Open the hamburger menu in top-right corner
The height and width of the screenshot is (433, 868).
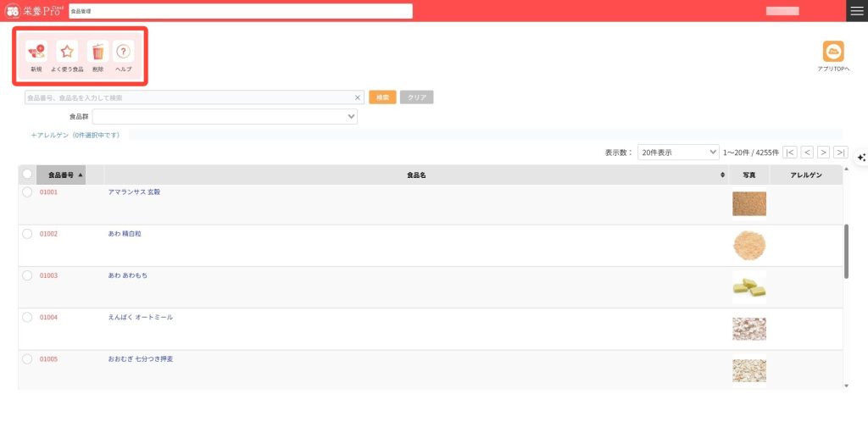pyautogui.click(x=857, y=10)
